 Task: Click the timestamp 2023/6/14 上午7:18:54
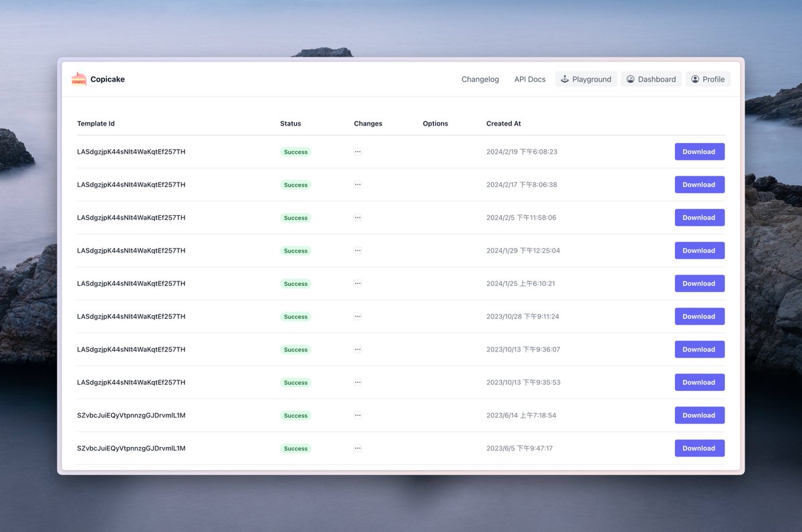pyautogui.click(x=521, y=415)
